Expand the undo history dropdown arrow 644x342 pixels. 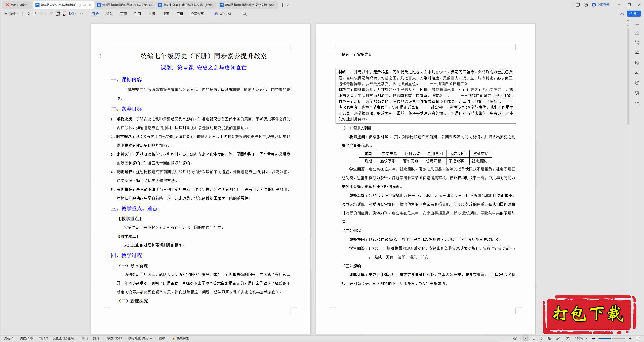click(45, 14)
